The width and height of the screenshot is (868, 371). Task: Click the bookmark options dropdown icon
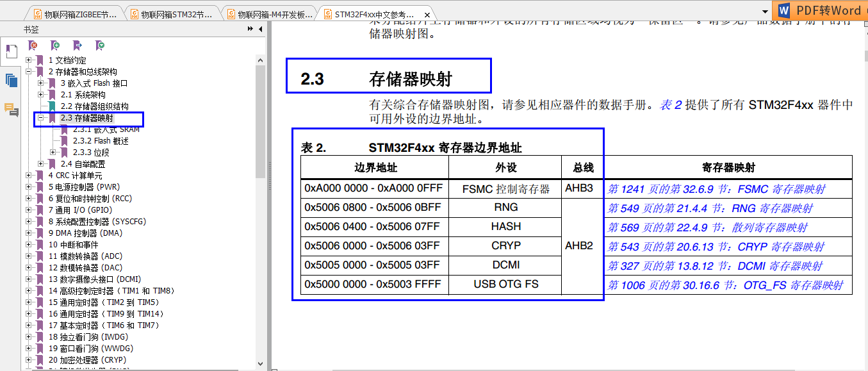(100, 45)
